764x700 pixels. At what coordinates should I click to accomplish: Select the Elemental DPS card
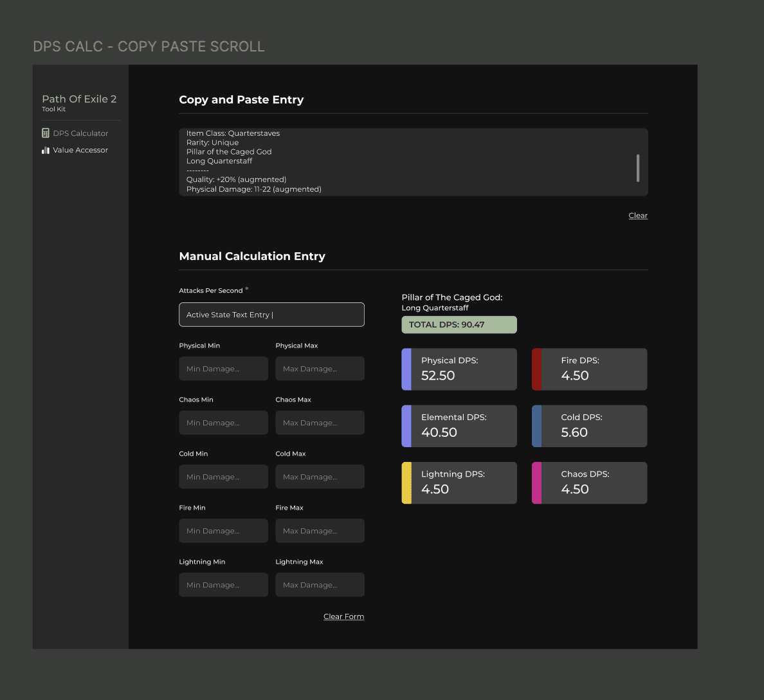[x=459, y=426]
